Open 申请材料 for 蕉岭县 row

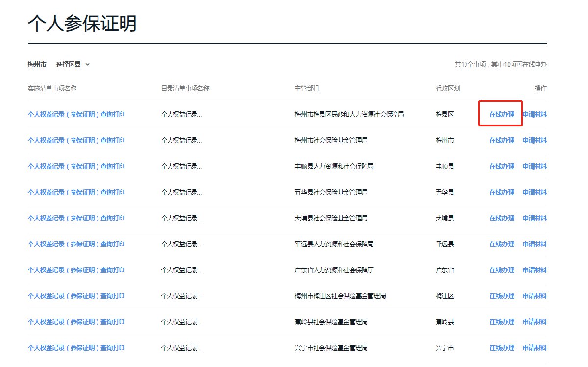point(534,322)
